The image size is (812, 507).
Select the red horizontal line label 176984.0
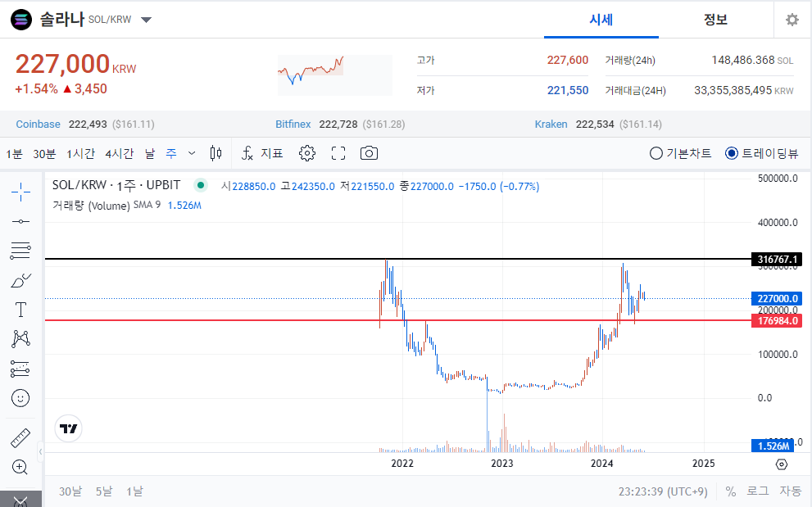click(x=776, y=320)
